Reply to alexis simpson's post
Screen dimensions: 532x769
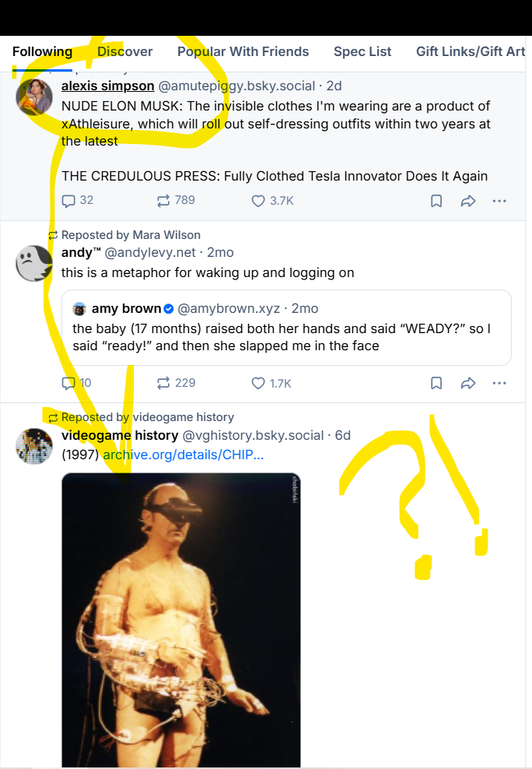69,201
